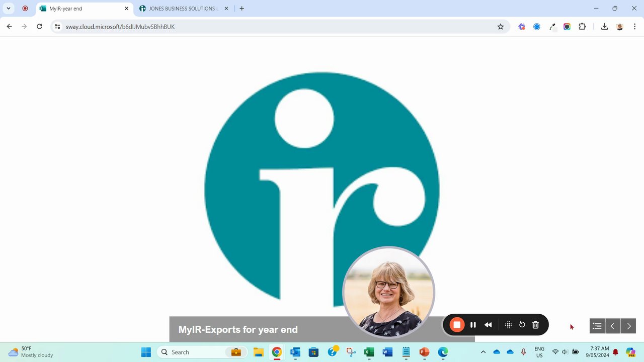Switch to JONES BUSINESS SOLUTIONS tab
This screenshot has width=644, height=362.
coord(184,9)
